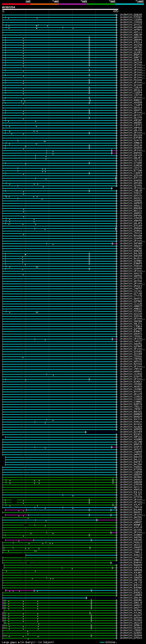Viewport: 146px width, 644px height.
Task: Click the white query sequence bar
Action: (60, 10)
